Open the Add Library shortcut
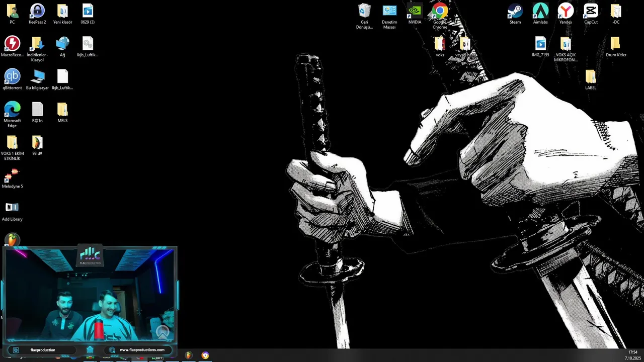This screenshot has width=644, height=362. pos(12,211)
